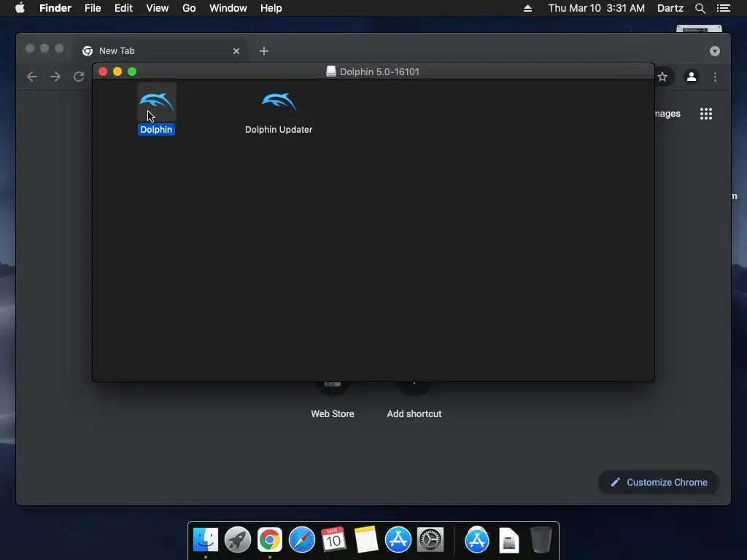The image size is (747, 560).
Task: Open App Store from the Dock
Action: [398, 540]
